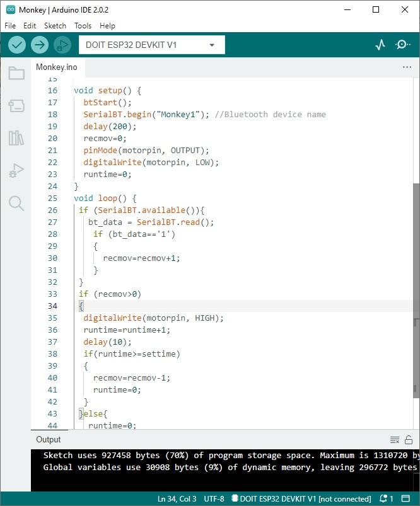
Task: Click recmov=recmov+1; statement
Action: click(141, 258)
